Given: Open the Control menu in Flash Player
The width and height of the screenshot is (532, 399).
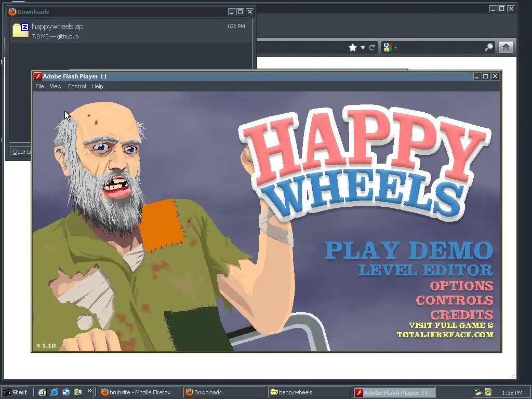Looking at the screenshot, I should 77,86.
